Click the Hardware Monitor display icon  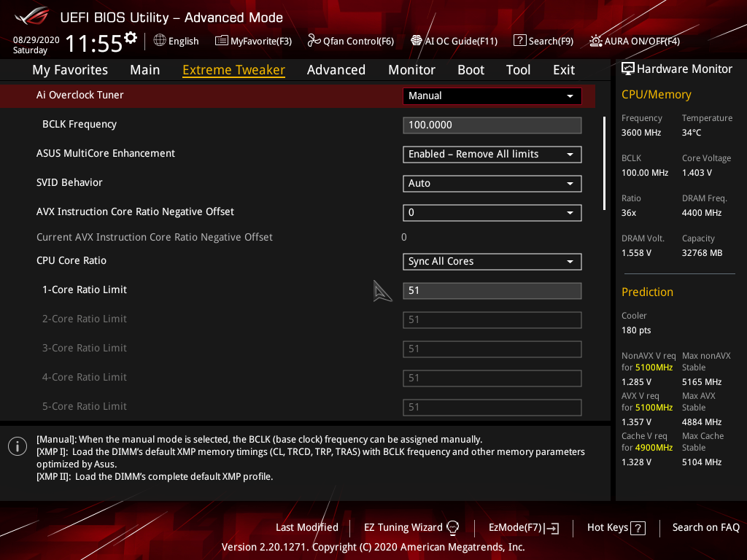coord(628,69)
